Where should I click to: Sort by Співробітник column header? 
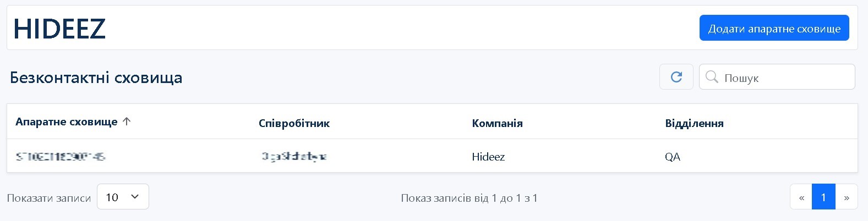coord(294,123)
